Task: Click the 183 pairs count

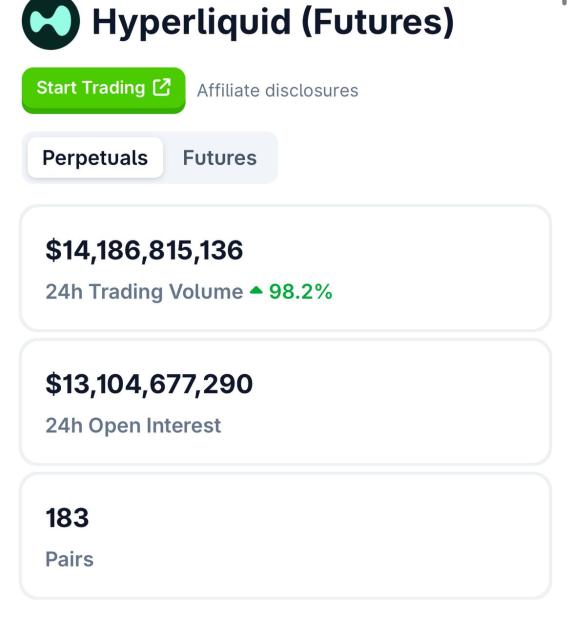Action: (67, 518)
